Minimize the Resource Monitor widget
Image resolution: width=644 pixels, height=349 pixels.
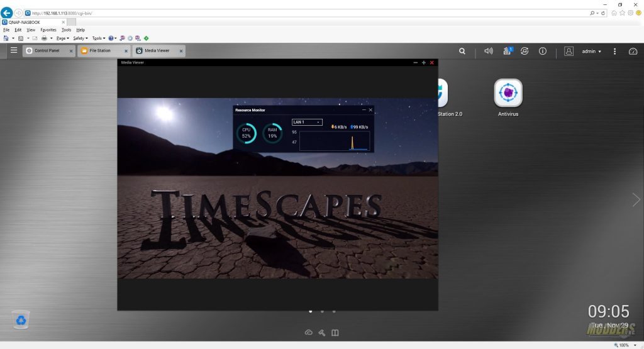pos(364,110)
